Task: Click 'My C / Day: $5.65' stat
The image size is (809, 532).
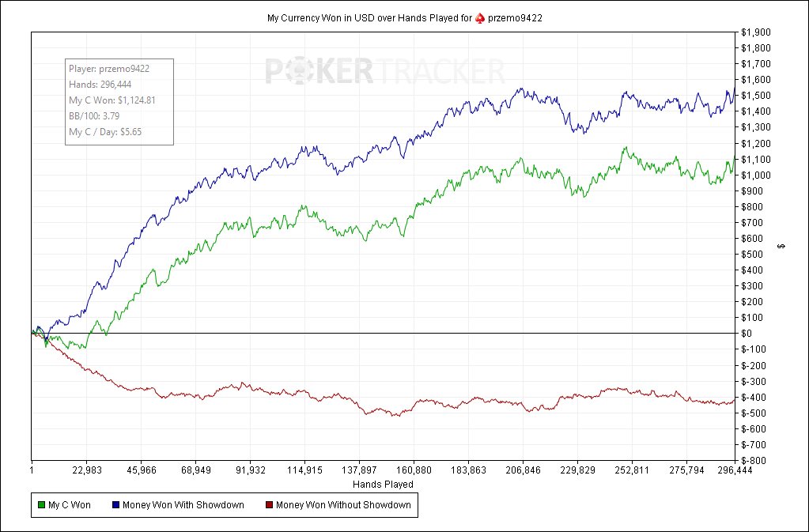Action: coord(105,132)
